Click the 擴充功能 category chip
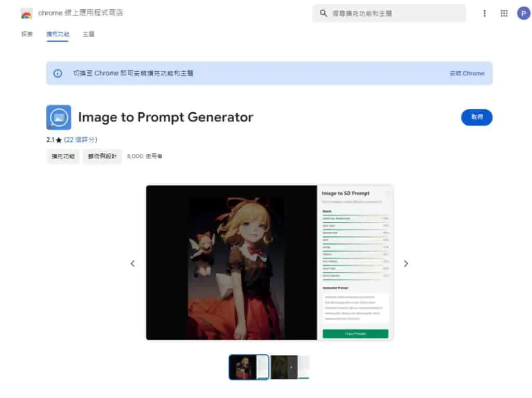532x398 pixels. [x=63, y=156]
